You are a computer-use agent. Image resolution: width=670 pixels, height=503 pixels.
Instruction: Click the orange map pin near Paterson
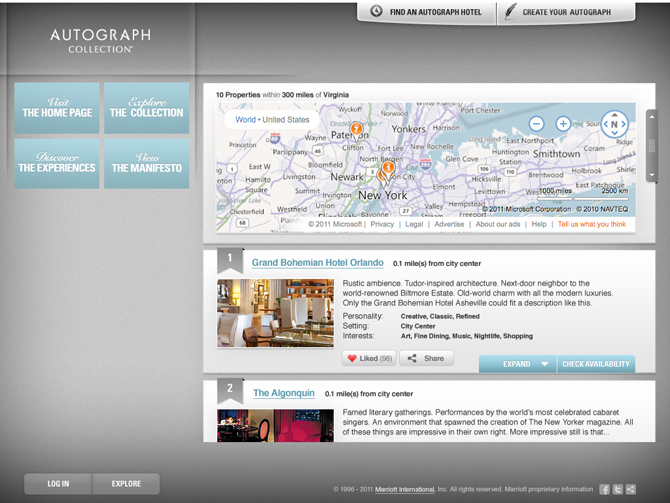357,128
